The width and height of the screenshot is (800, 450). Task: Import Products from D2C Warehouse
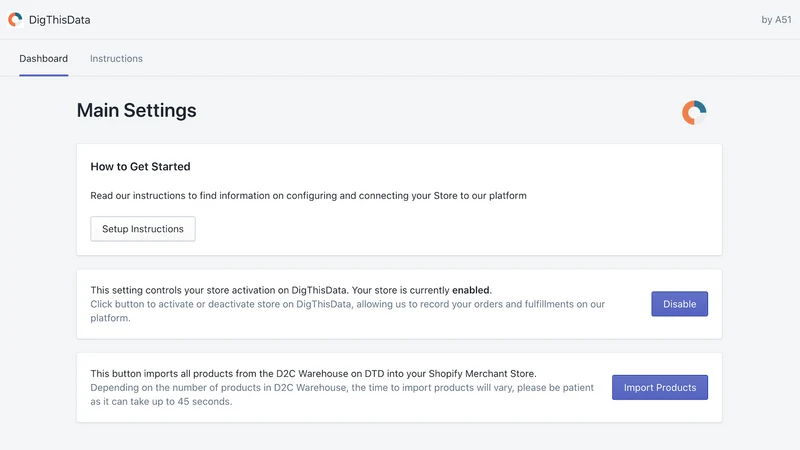click(660, 388)
